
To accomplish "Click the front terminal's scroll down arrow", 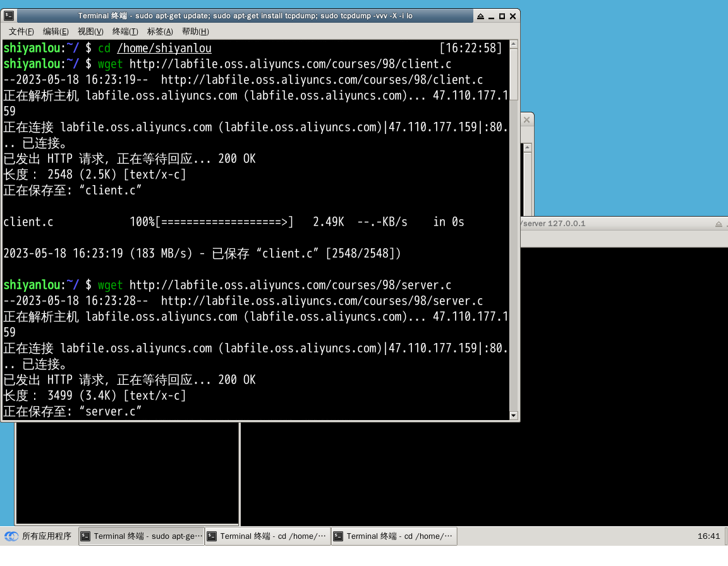I will click(514, 415).
